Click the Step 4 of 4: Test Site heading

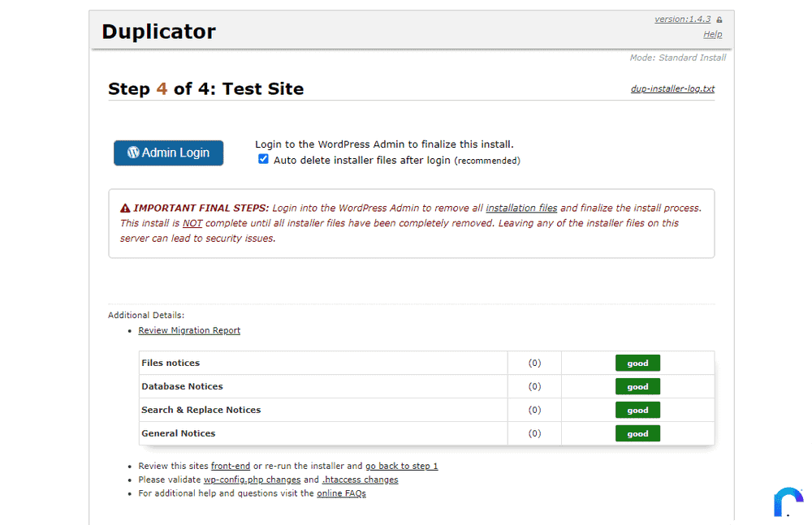point(205,88)
